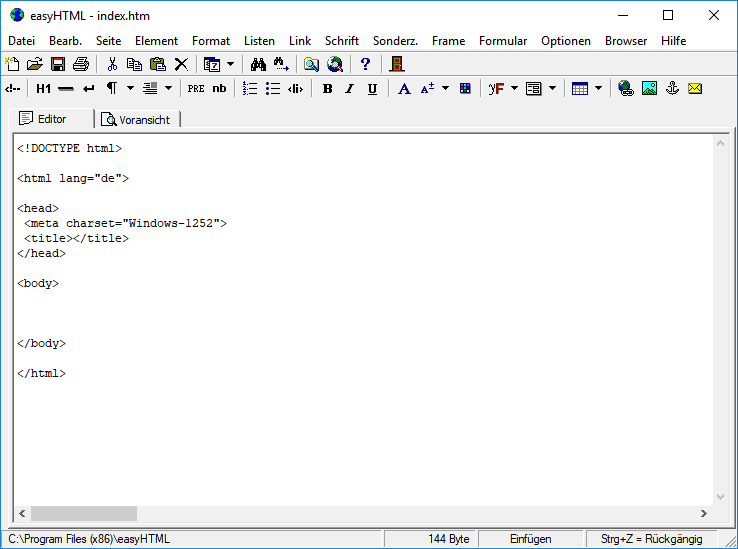Insert an anchor using the anchor icon
This screenshot has width=738, height=549.
672,88
